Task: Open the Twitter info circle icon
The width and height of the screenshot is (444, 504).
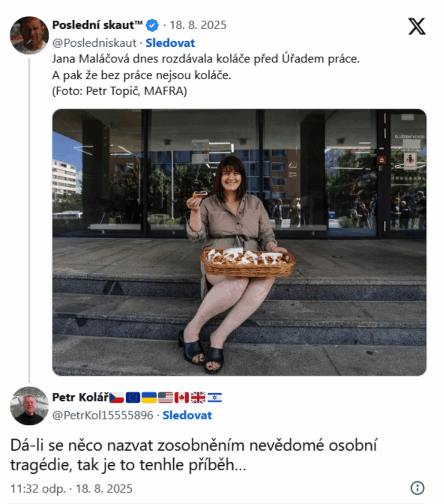Action: click(417, 488)
